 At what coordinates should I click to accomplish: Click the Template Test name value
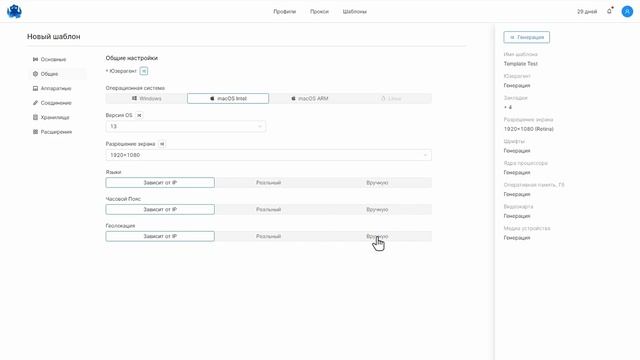(520, 64)
